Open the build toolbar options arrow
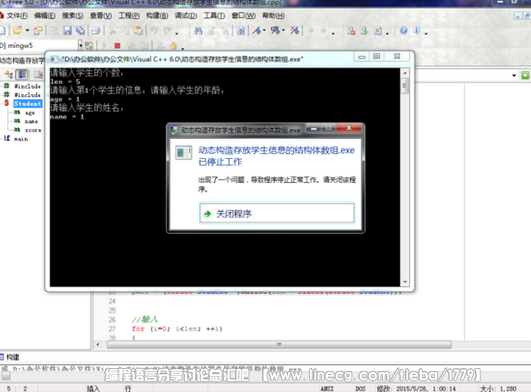This screenshot has width=531, height=392. (387, 33)
